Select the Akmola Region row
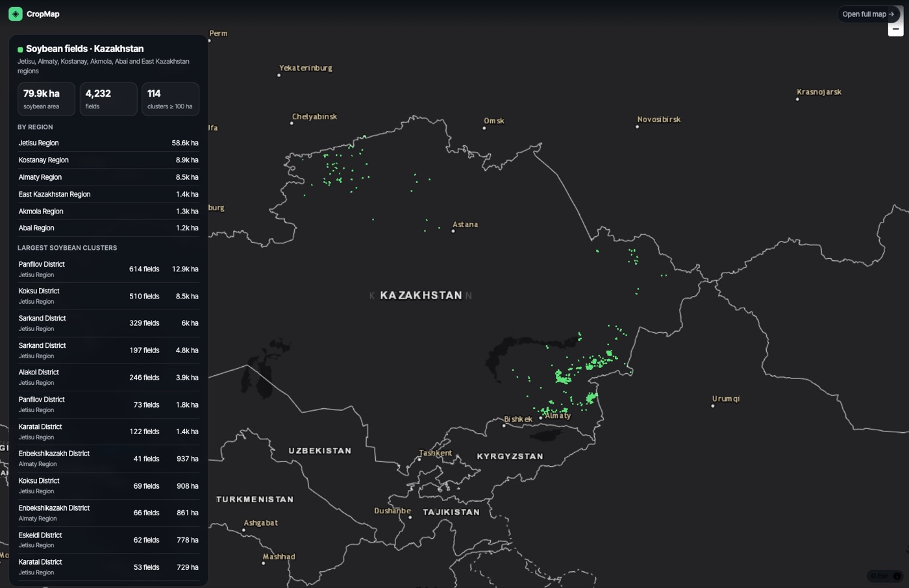 pyautogui.click(x=108, y=211)
